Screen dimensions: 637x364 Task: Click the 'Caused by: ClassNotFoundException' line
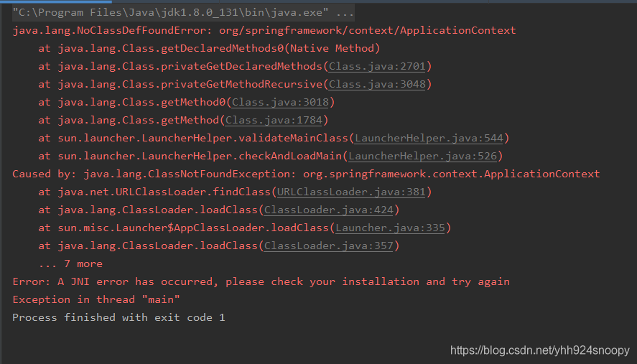[306, 174]
